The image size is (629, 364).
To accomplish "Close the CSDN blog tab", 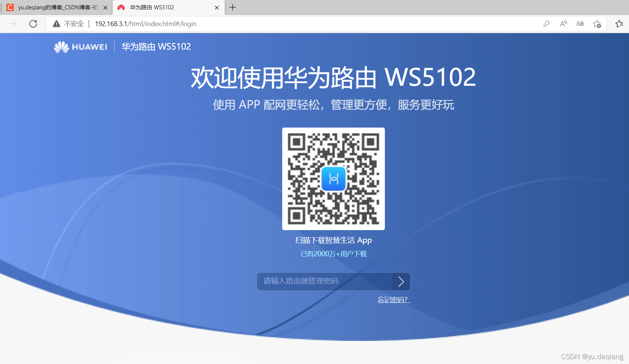I will [105, 7].
